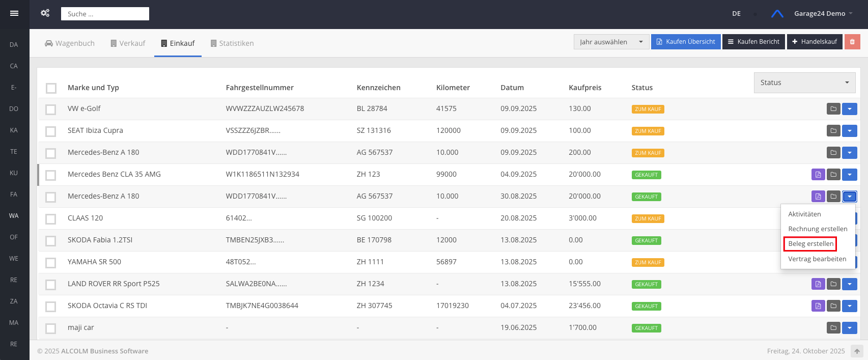Open the Jahr auswählen dropdown
Viewport: 868px width, 360px height.
tap(611, 42)
